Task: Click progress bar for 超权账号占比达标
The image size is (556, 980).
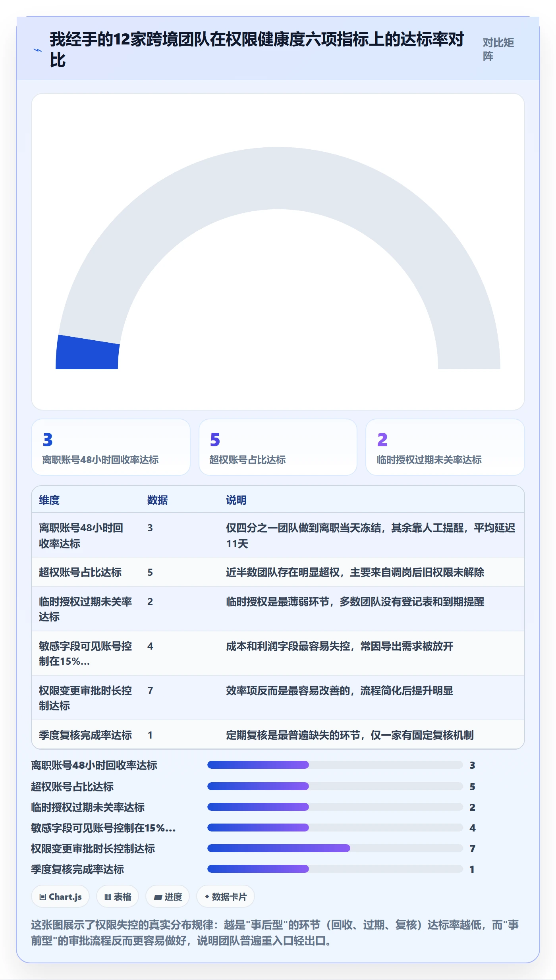Action: point(335,786)
